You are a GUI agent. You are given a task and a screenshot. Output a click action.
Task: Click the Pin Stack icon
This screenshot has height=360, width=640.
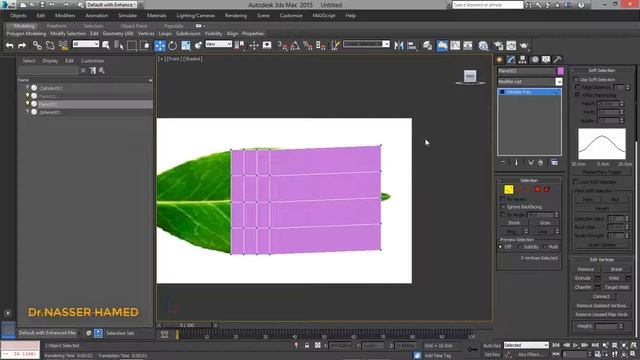tap(503, 162)
